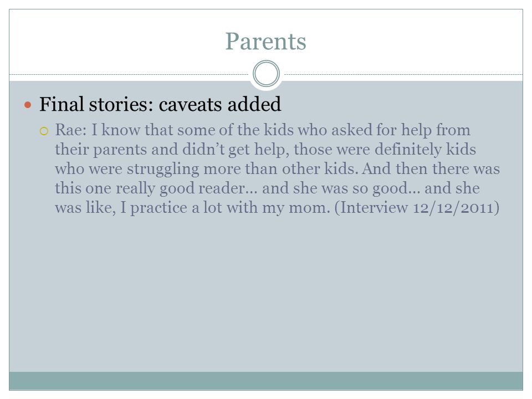The width and height of the screenshot is (532, 399).
Task: Select the slide title Parents
Action: point(266,42)
